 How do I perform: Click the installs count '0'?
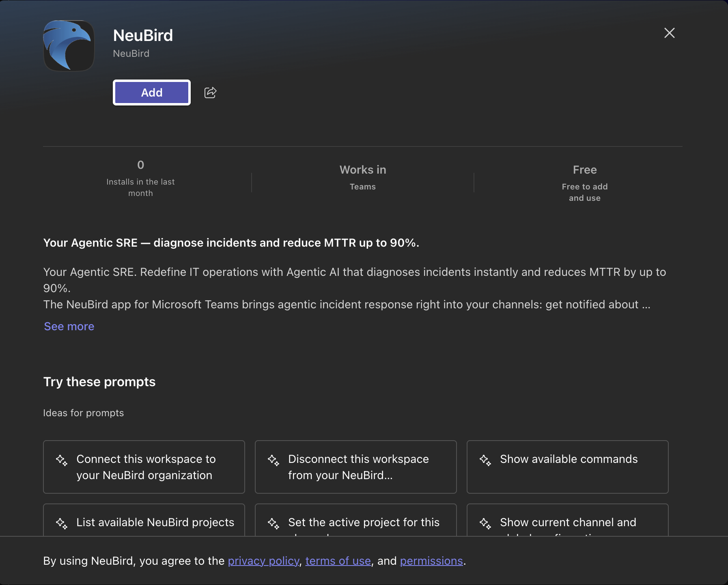(x=141, y=165)
